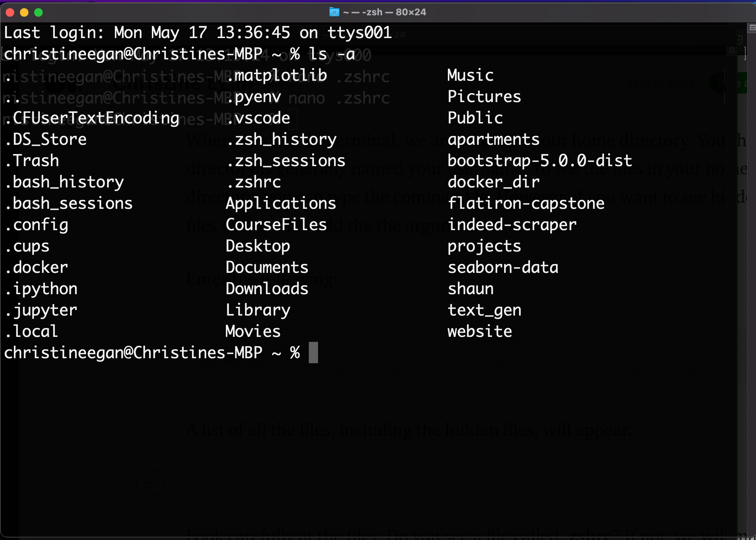The image size is (756, 540).
Task: Click the bootstrap-5.0.0-dist entry
Action: [539, 161]
